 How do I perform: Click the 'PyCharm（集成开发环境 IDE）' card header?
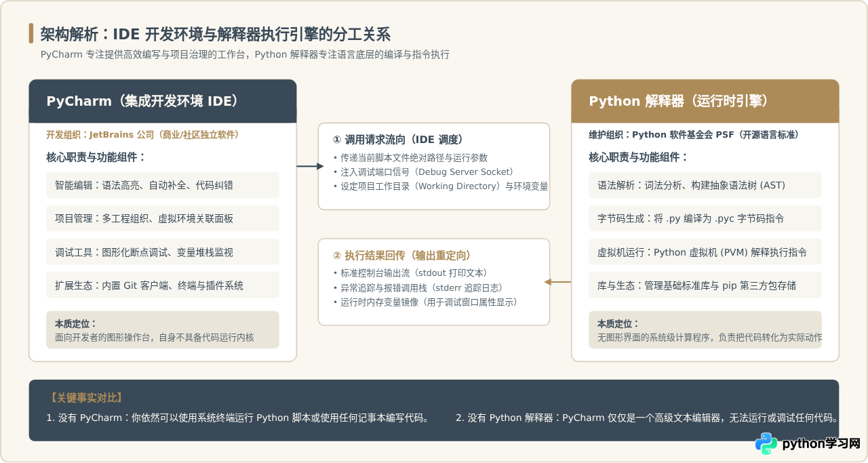[x=163, y=101]
